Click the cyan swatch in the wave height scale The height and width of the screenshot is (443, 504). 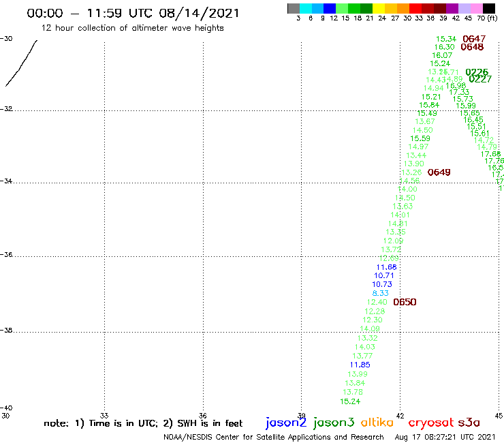point(306,8)
